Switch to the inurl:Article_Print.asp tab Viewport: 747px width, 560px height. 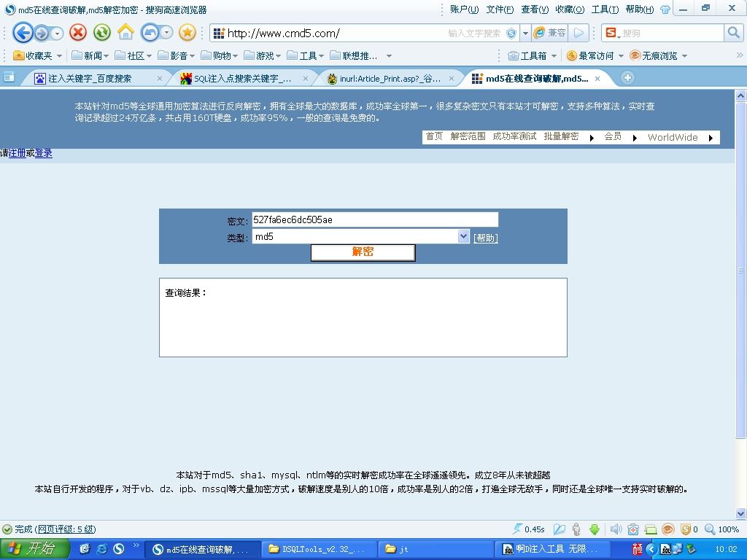[x=388, y=78]
